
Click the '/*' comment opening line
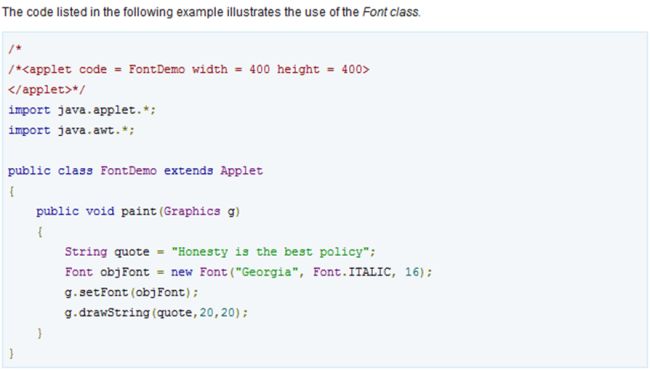pos(15,49)
